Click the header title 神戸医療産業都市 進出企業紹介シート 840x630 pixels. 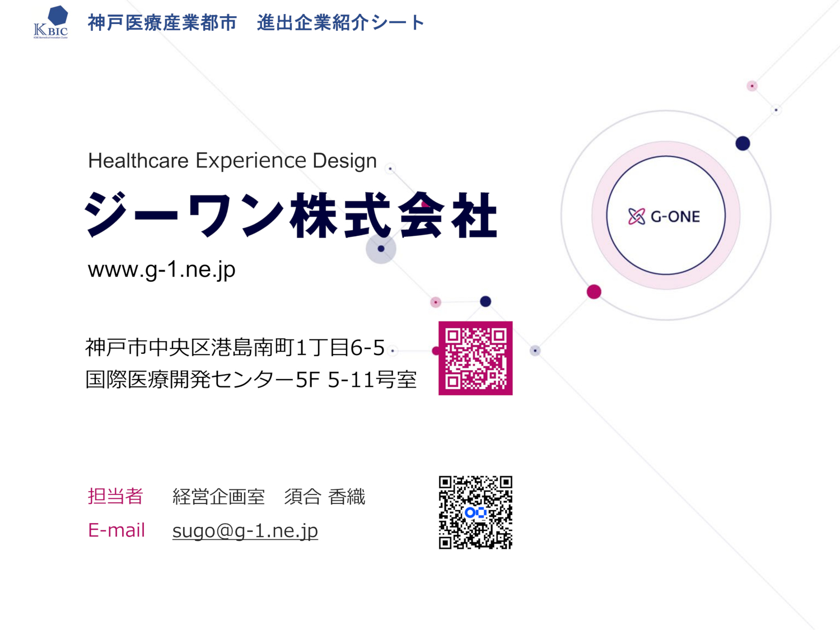(x=256, y=22)
